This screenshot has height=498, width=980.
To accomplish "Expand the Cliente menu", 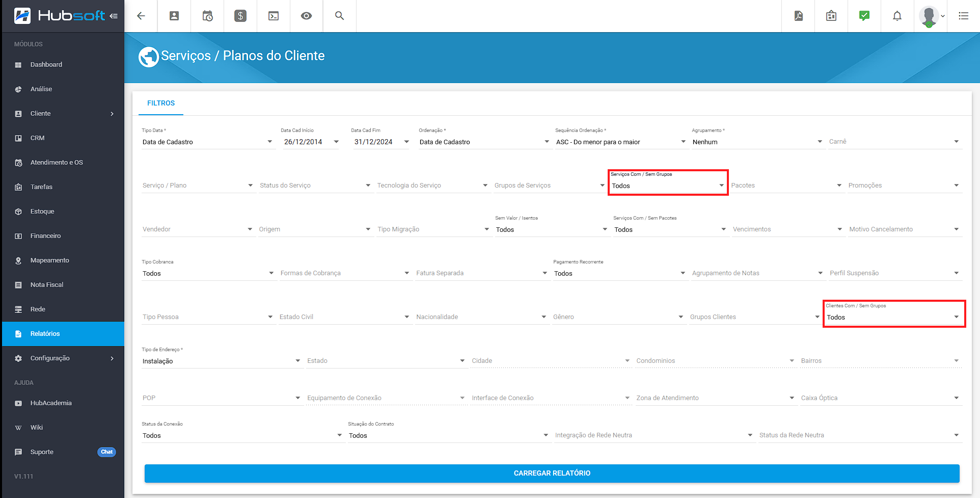I will pos(63,114).
